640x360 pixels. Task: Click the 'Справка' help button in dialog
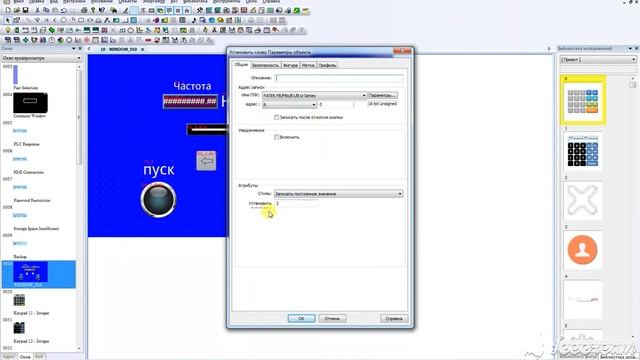click(x=394, y=318)
